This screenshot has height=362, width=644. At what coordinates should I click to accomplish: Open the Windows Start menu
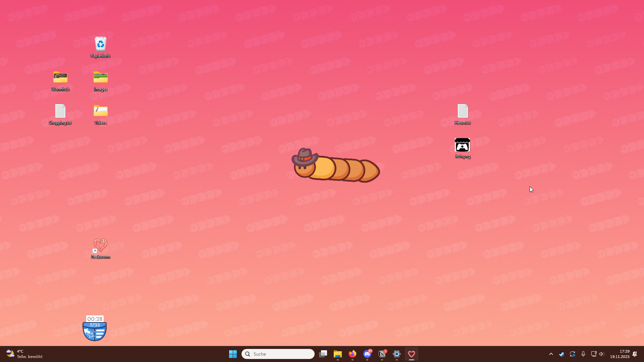pos(233,354)
